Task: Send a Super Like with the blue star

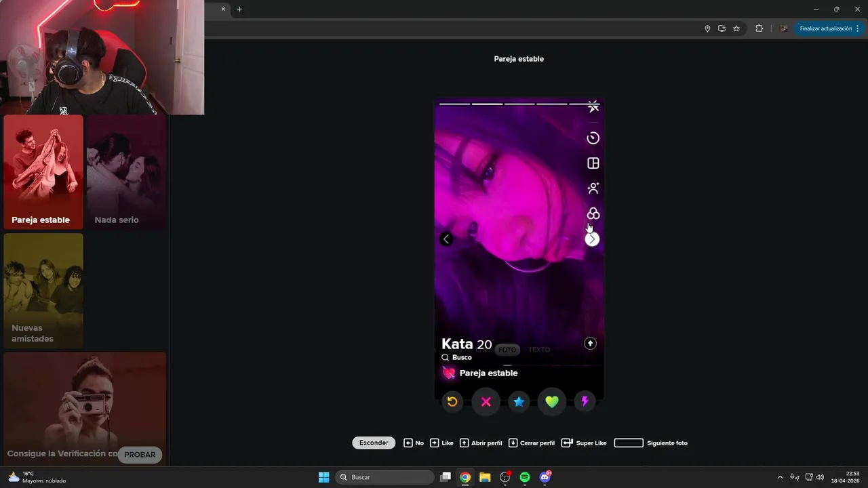Action: pos(519,402)
